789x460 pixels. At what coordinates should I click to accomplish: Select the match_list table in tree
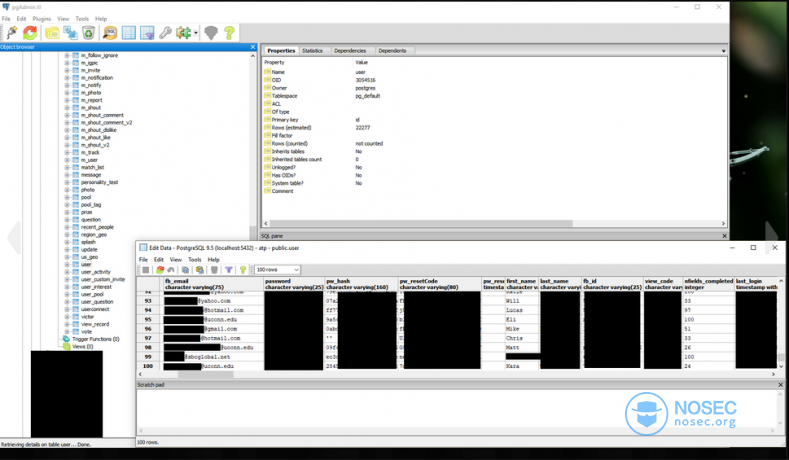tap(93, 167)
